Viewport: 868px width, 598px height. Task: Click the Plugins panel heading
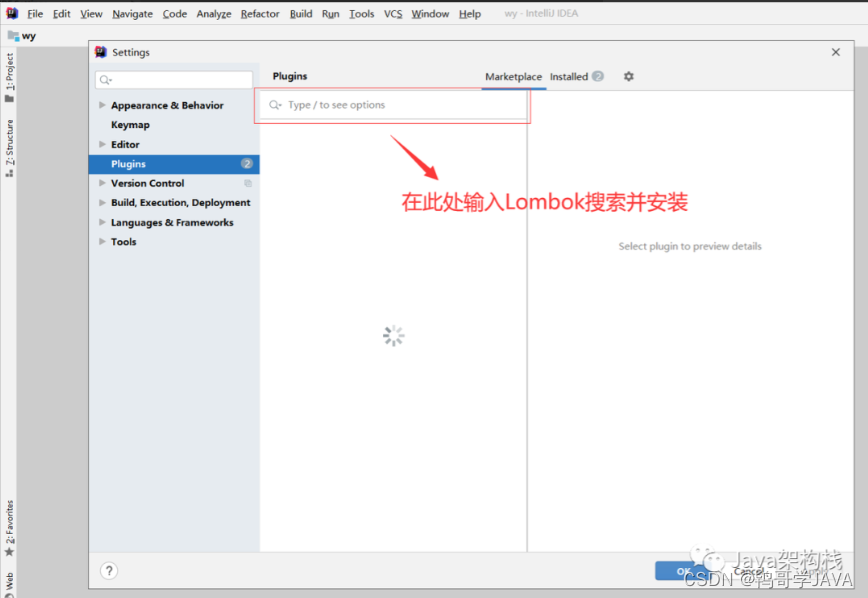[290, 76]
